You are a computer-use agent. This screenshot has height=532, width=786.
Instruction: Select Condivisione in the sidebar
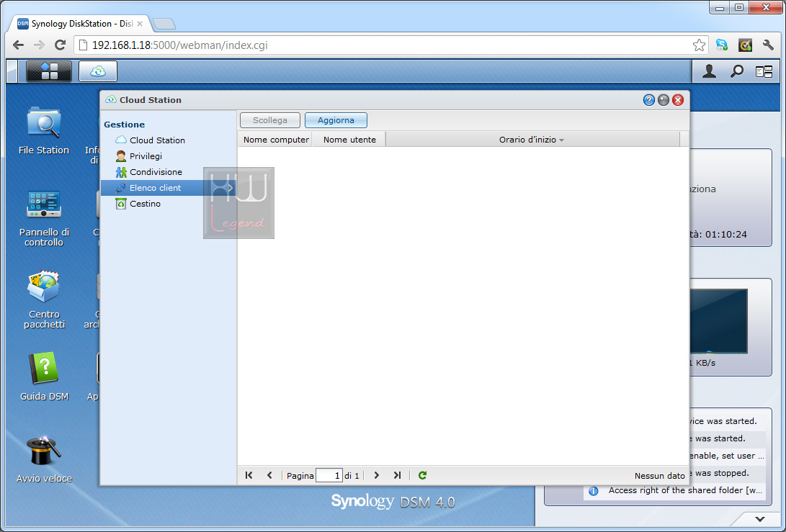[168, 172]
